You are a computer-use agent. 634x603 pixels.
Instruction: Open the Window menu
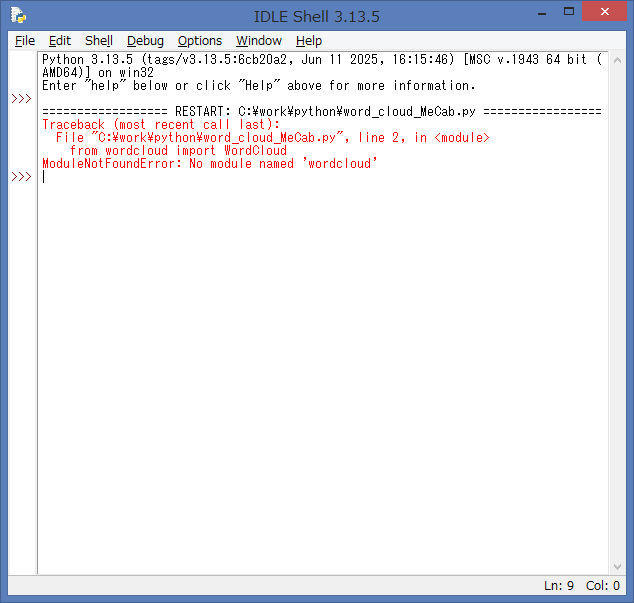(x=259, y=41)
